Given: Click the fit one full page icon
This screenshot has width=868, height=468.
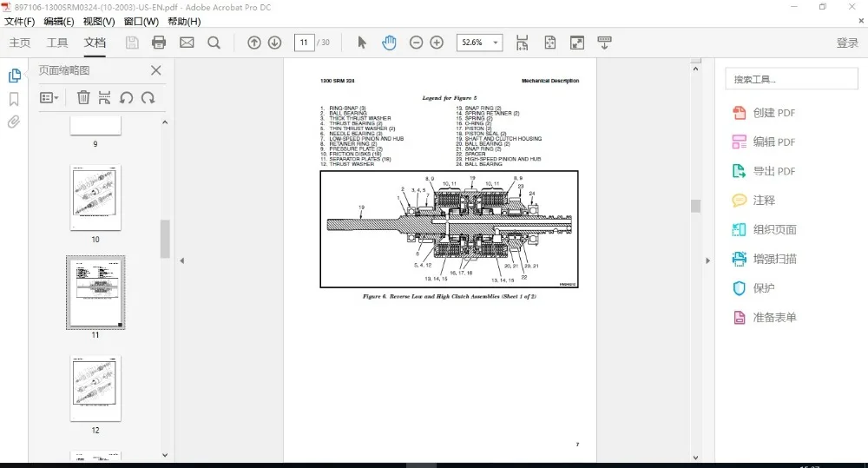Looking at the screenshot, I should click(x=550, y=43).
